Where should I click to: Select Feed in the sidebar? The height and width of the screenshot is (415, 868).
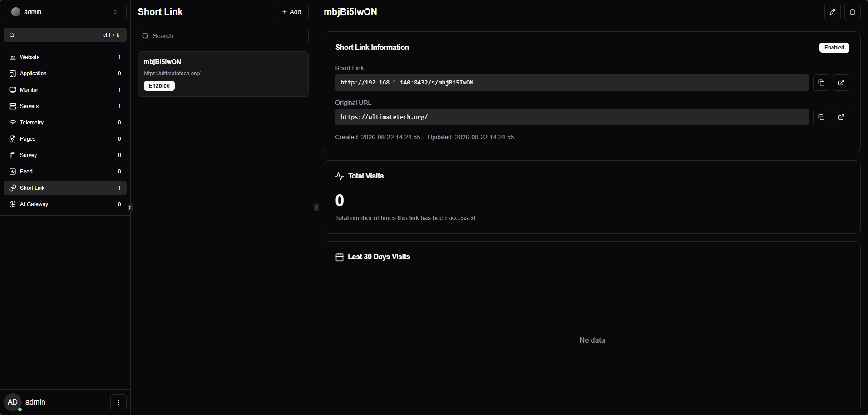65,172
